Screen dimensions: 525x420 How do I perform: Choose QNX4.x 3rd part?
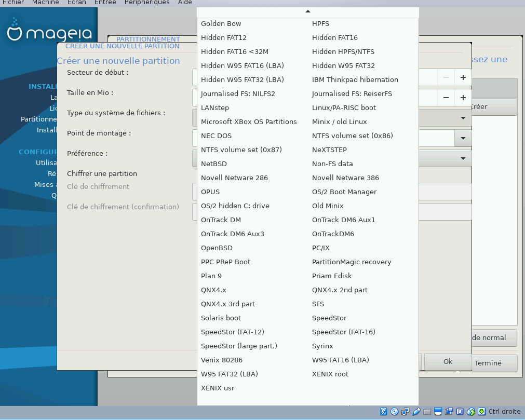[x=227, y=304]
